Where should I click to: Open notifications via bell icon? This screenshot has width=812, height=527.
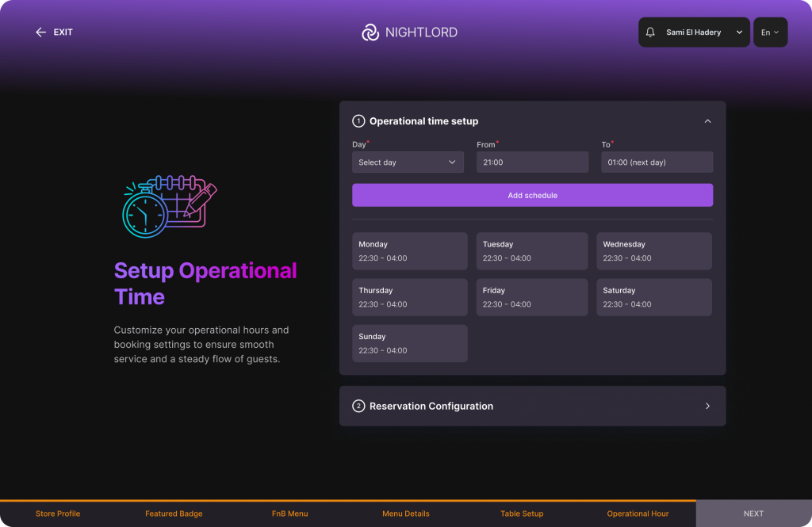coord(650,32)
